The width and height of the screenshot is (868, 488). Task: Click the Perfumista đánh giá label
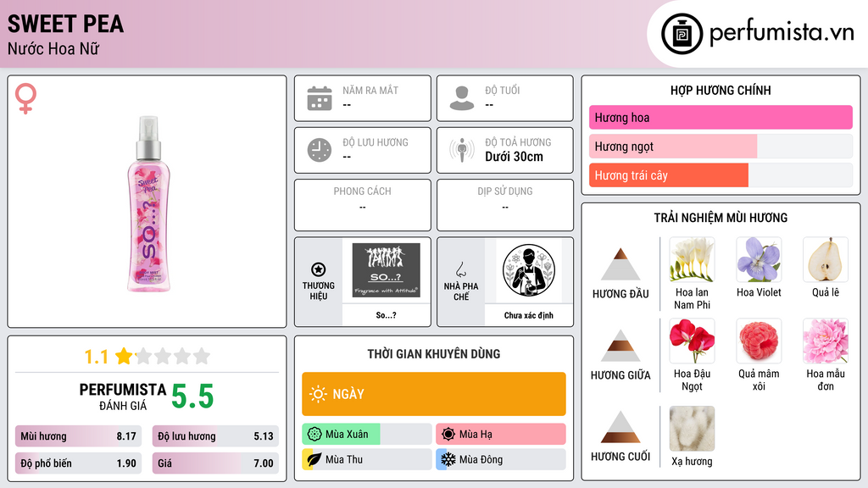(123, 396)
